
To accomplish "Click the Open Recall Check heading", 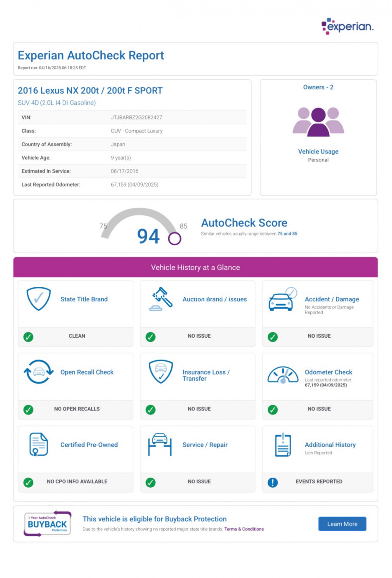I will click(x=87, y=372).
